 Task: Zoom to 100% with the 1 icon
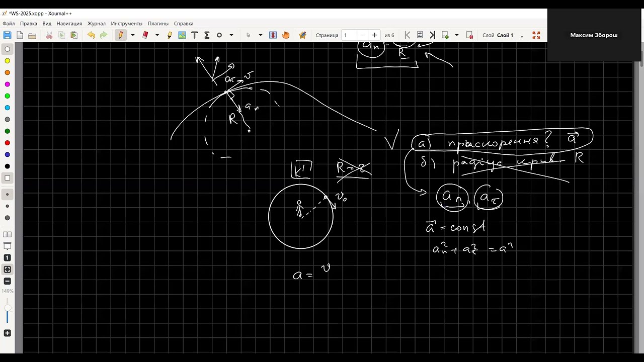coord(7,258)
